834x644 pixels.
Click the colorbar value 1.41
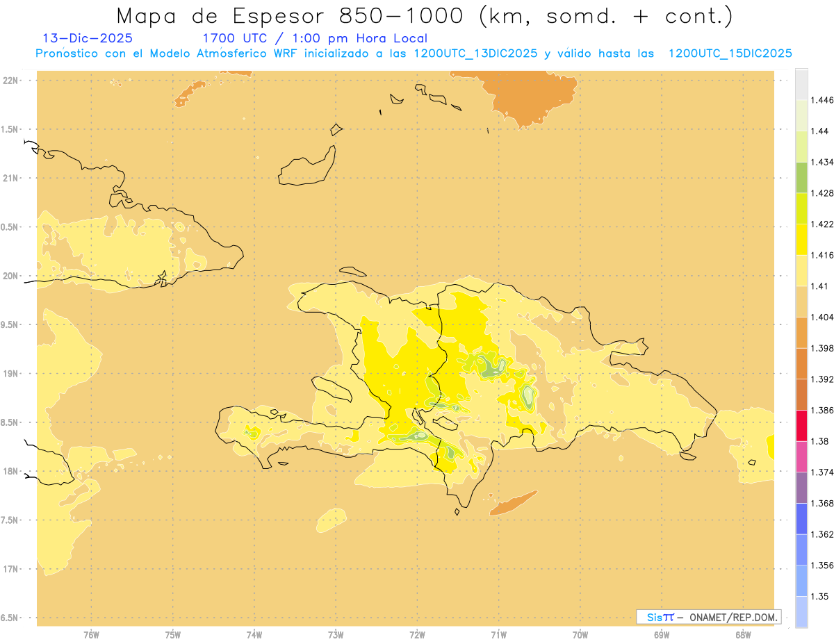click(x=819, y=286)
